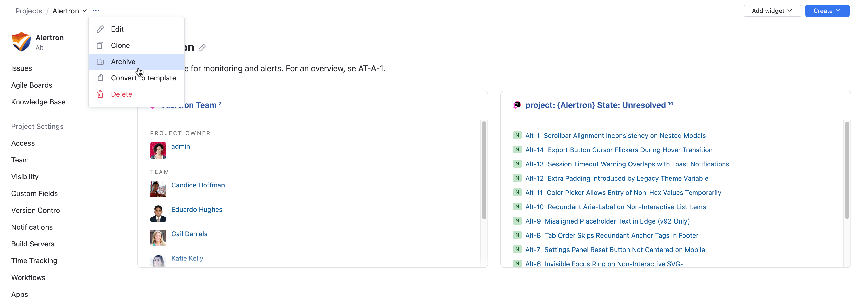Open the Add widget dropdown

pos(772,10)
